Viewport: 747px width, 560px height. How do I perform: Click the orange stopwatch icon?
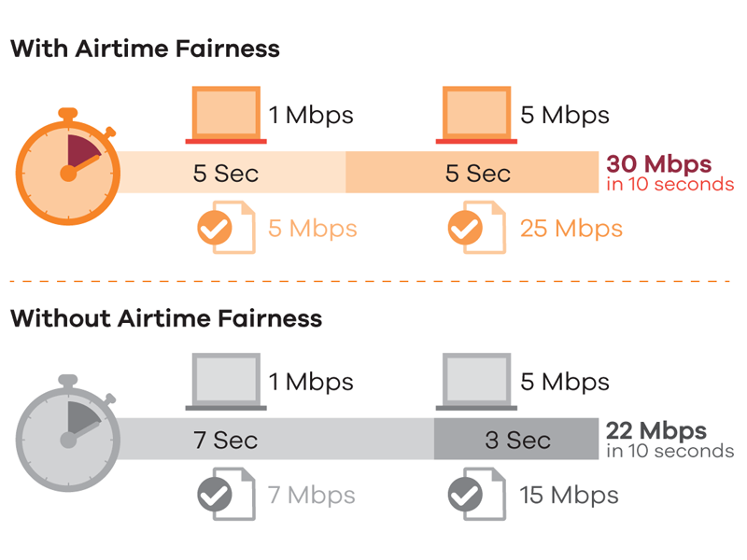(67, 167)
